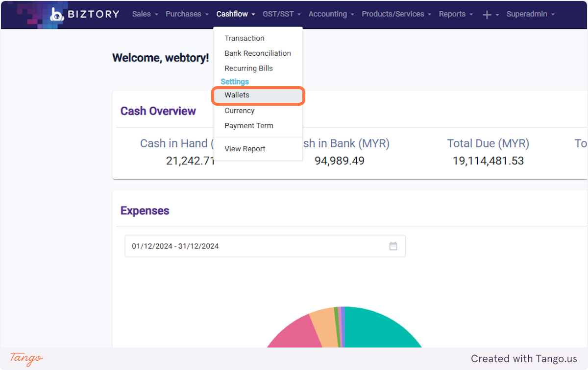Choose Currency under Settings
588x370 pixels.
pyautogui.click(x=258, y=111)
